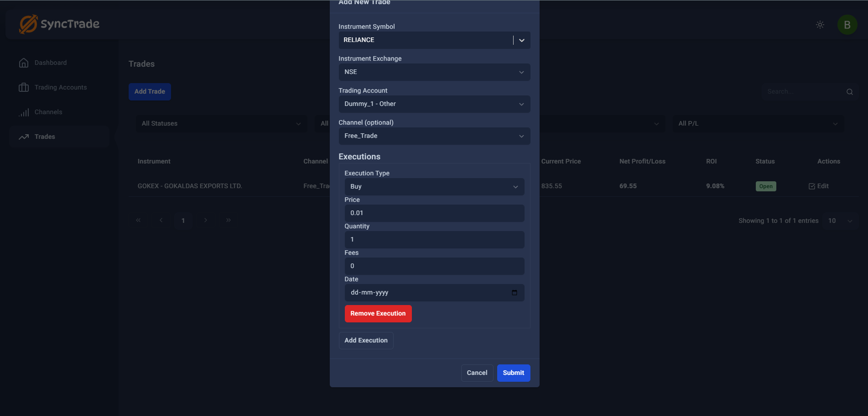868x416 pixels.
Task: Go to Dashboard in the sidebar
Action: tap(50, 63)
